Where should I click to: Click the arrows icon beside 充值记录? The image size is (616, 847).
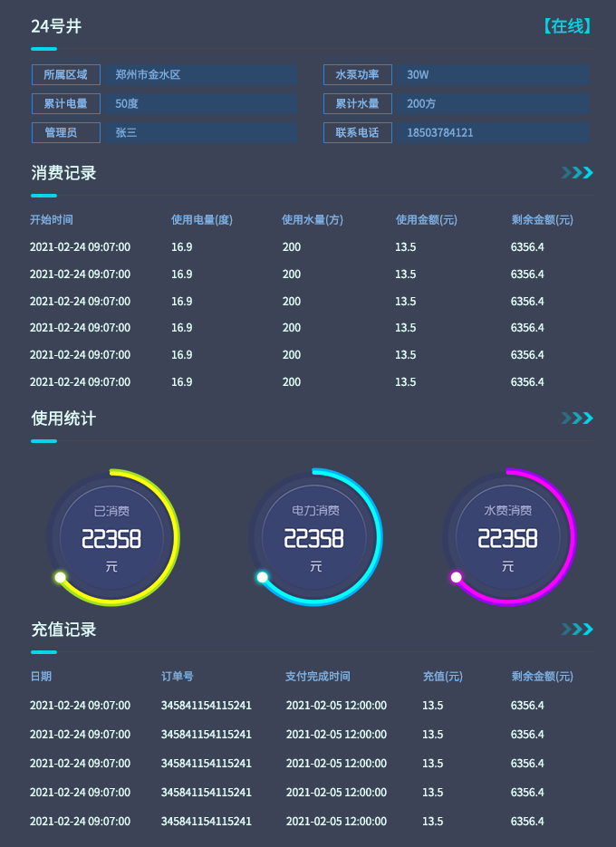pos(577,630)
